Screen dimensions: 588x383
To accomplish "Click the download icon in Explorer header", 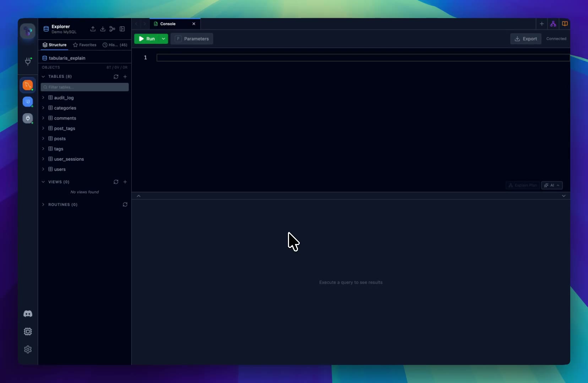I will point(103,29).
